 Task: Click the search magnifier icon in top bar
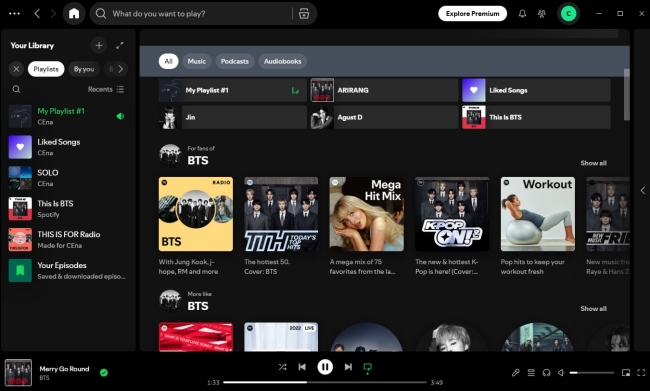101,14
